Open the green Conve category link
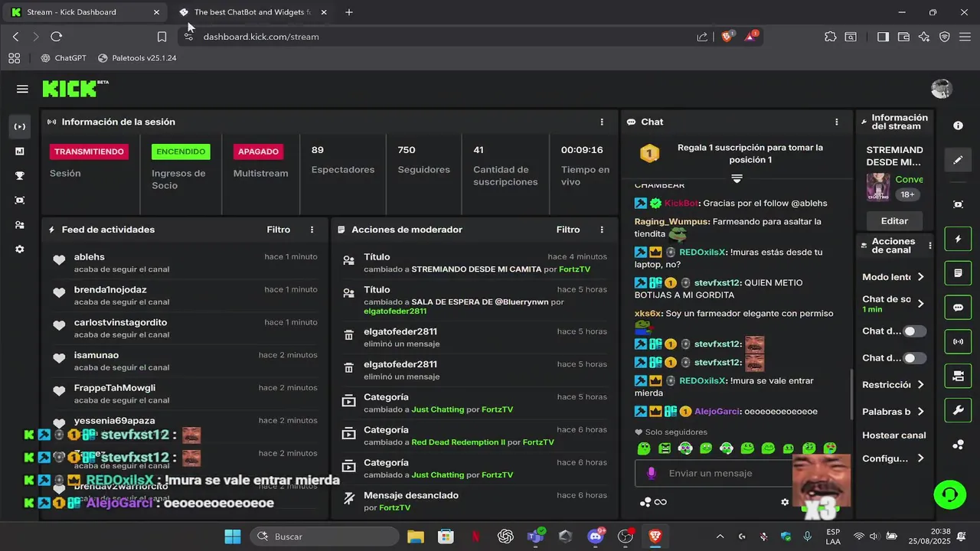This screenshot has height=551, width=980. (x=910, y=179)
